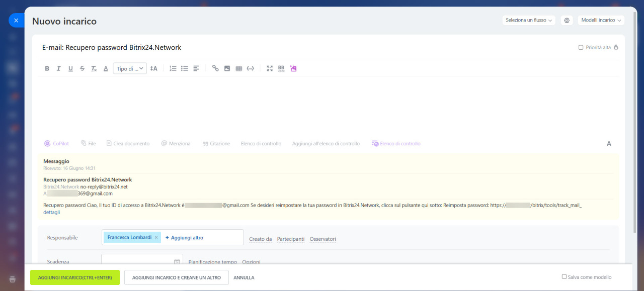Open Seleziona un flusso dropdown

coord(529,20)
